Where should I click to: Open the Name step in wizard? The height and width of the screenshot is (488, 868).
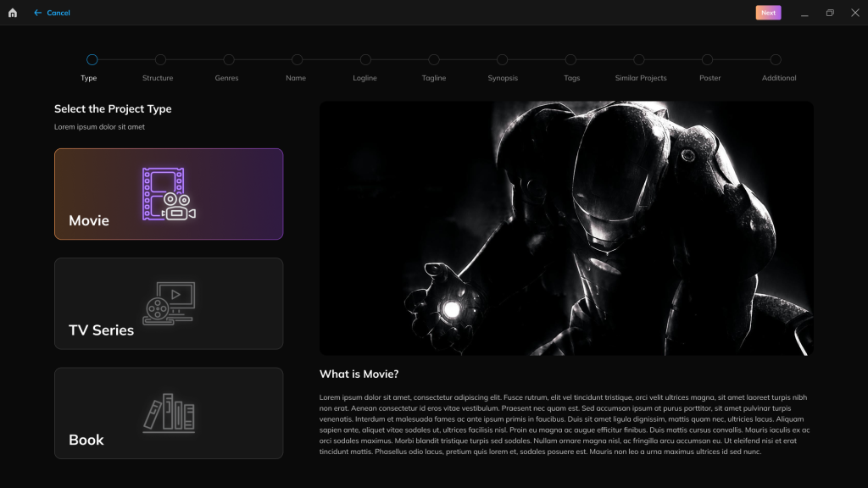pyautogui.click(x=297, y=59)
